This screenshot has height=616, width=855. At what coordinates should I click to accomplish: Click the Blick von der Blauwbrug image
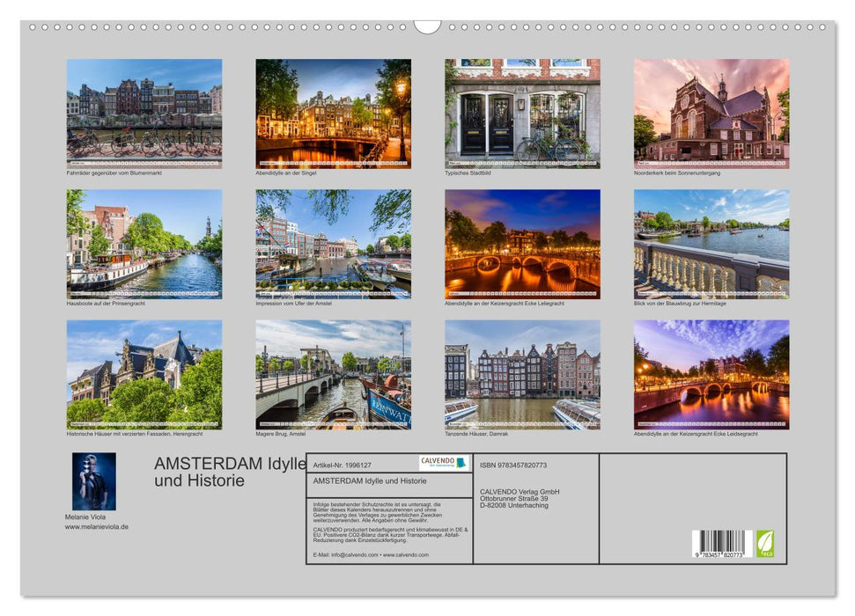(711, 242)
